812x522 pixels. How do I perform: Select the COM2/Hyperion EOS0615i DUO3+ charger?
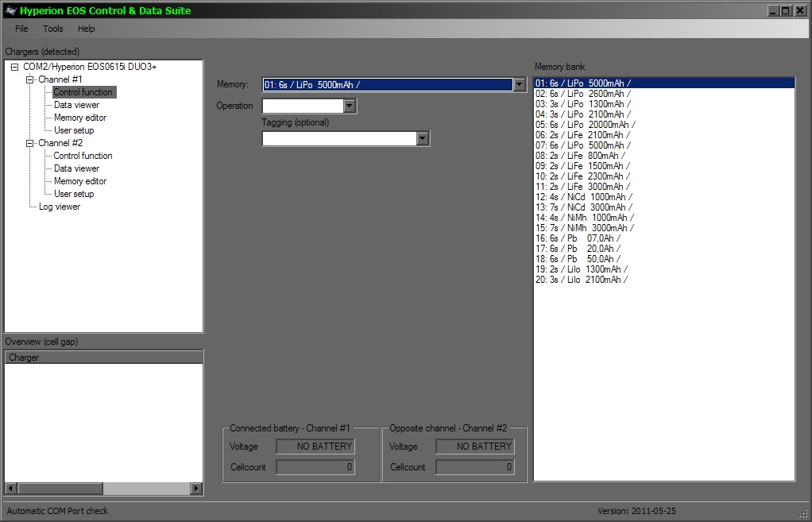[90, 67]
